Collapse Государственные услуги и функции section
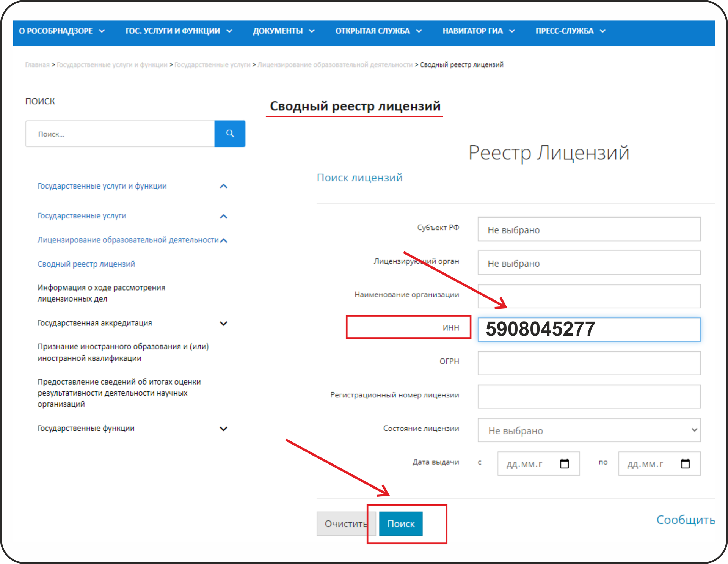 (x=223, y=186)
